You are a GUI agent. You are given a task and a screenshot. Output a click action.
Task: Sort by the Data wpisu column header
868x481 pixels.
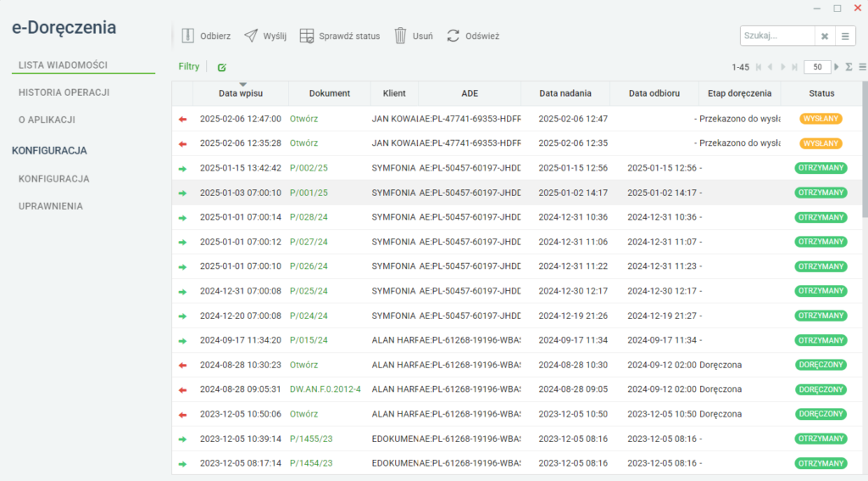point(241,93)
